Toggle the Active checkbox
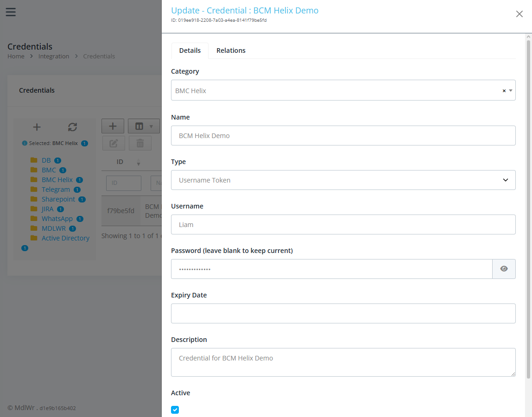Viewport: 532px width, 417px height. pyautogui.click(x=175, y=410)
